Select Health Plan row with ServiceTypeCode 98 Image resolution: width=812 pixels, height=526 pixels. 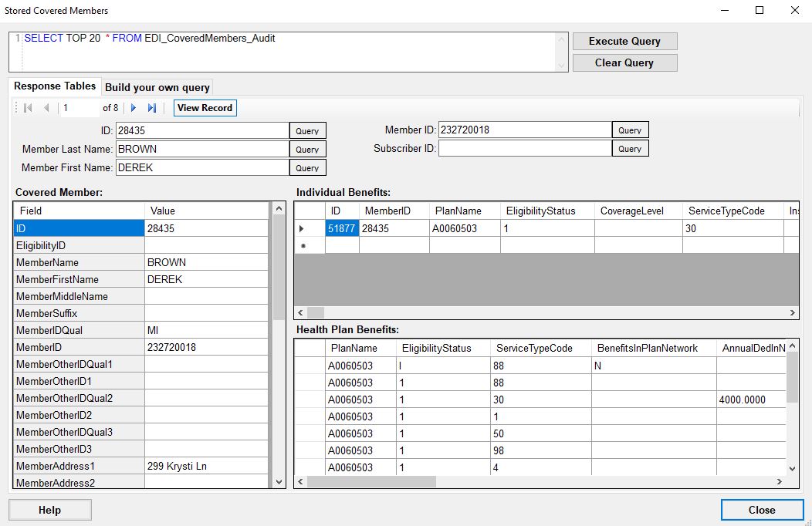coord(539,450)
